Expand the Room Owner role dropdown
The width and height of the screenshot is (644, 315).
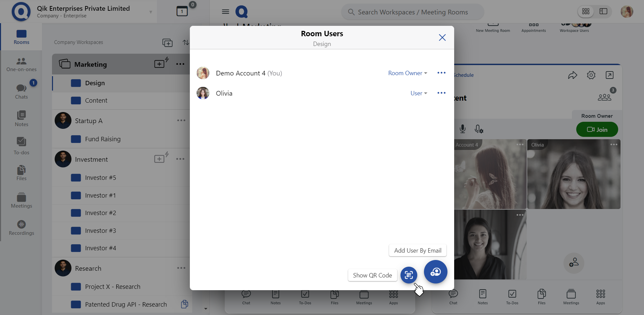click(408, 73)
